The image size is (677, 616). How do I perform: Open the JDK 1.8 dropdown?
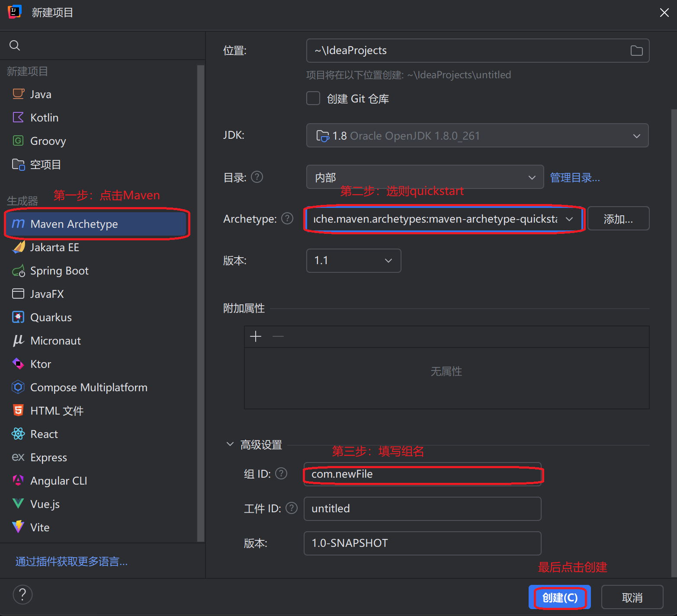(x=478, y=135)
